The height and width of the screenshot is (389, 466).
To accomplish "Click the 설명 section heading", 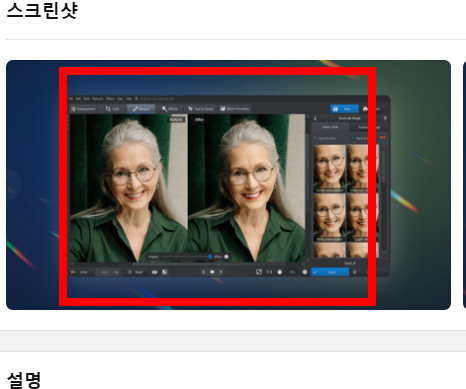I will click(24, 380).
